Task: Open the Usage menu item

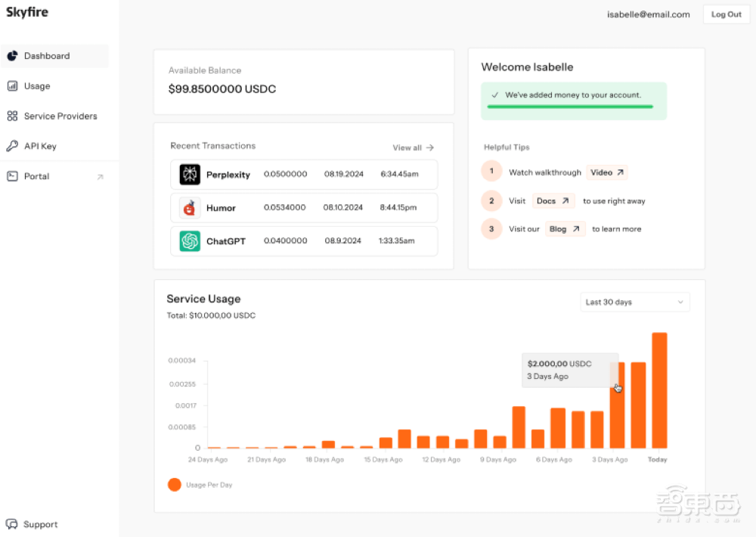Action: tap(37, 86)
